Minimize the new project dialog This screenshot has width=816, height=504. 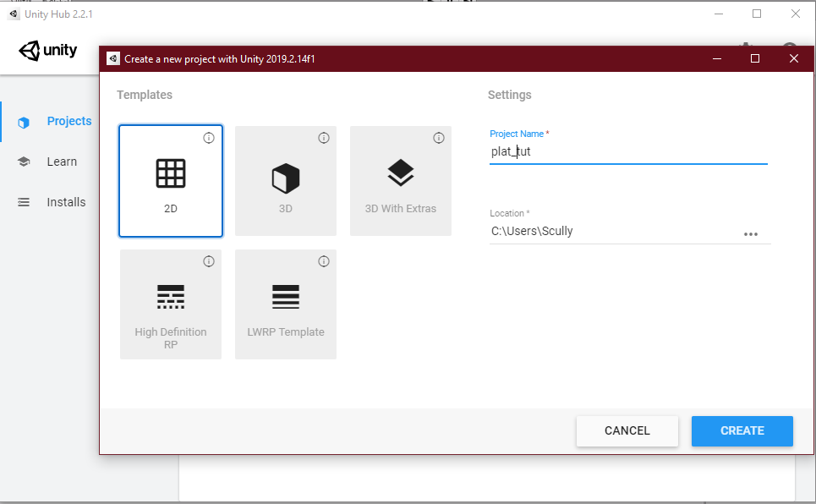click(716, 59)
